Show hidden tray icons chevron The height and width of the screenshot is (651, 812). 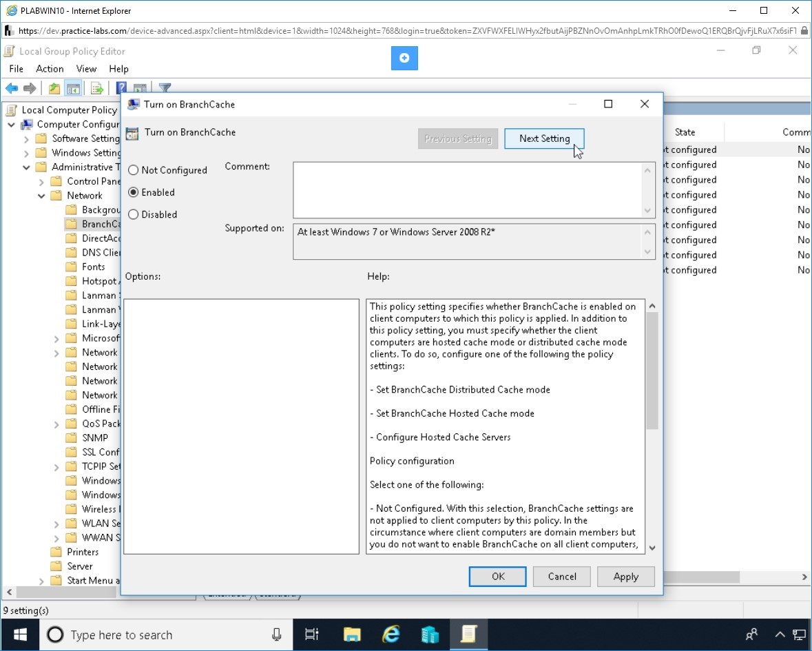780,634
